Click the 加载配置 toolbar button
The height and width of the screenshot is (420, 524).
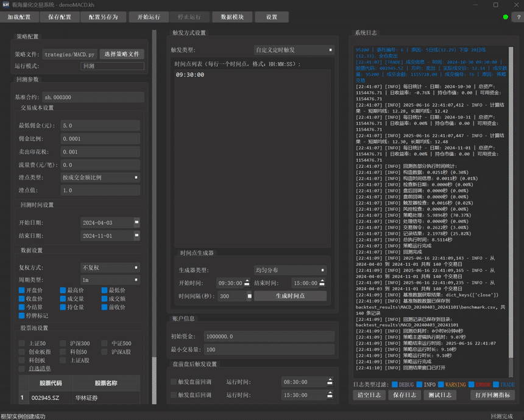tap(19, 17)
